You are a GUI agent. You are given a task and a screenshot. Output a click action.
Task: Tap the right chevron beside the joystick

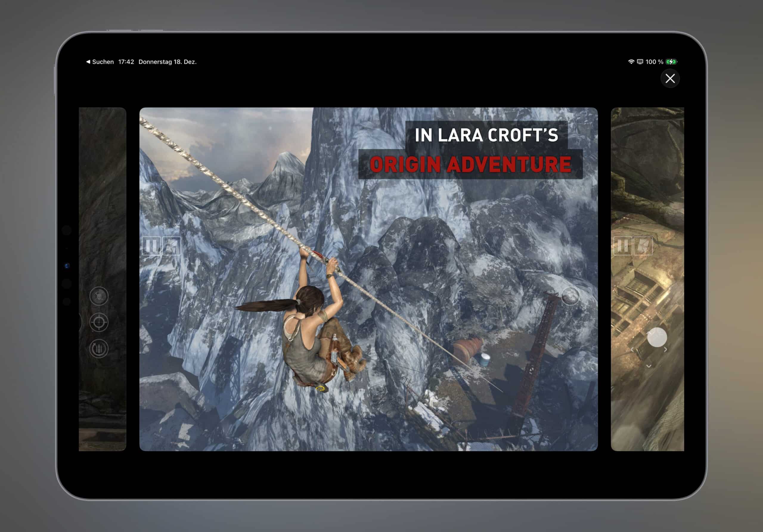click(x=665, y=350)
